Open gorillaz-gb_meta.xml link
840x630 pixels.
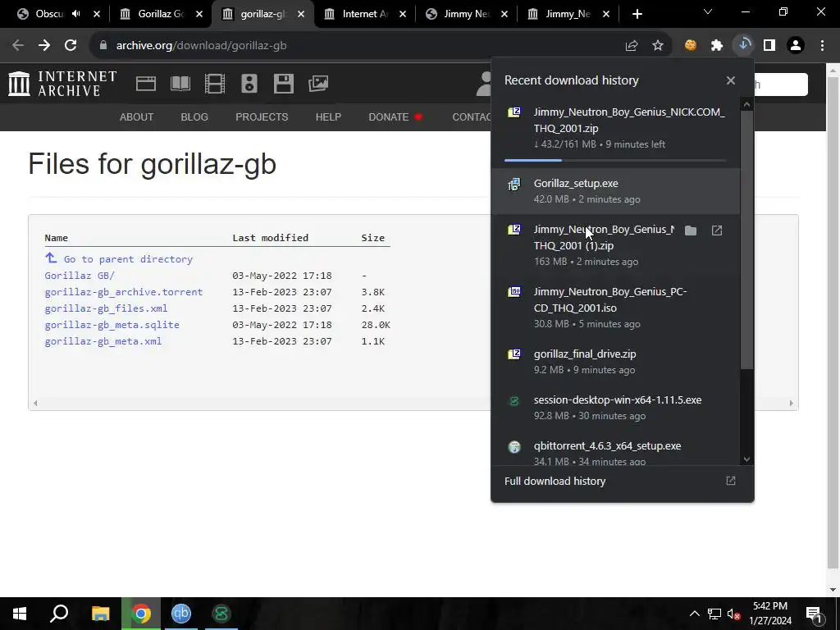[103, 341]
